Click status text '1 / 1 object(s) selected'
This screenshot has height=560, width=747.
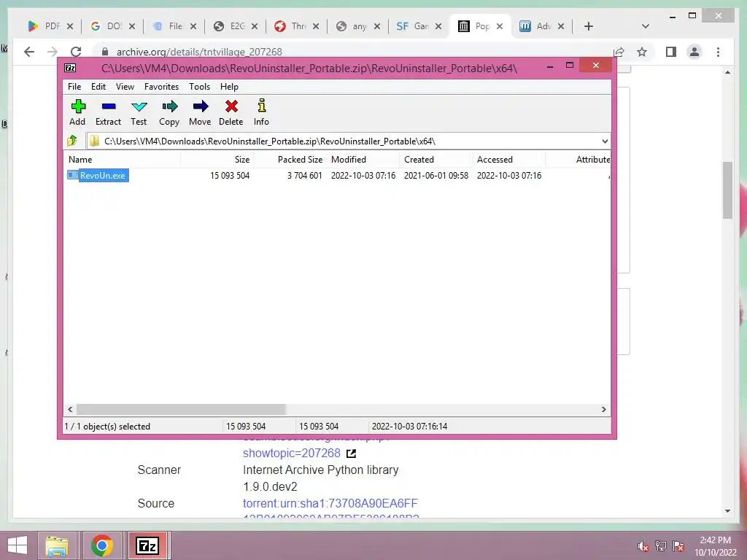107,426
